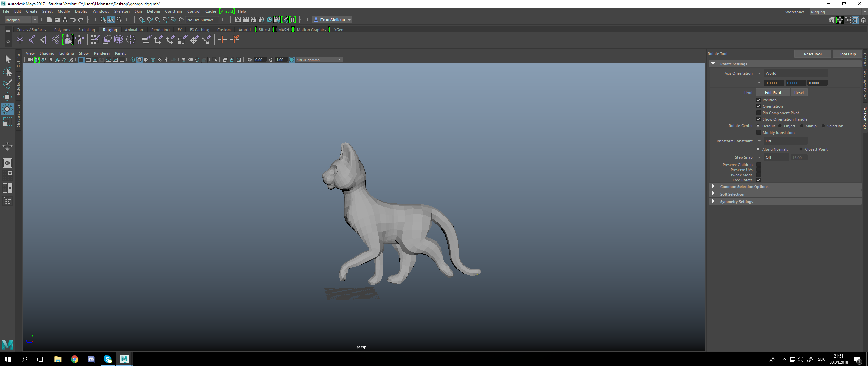This screenshot has width=868, height=366.
Task: Enable the Pin Component Pivot checkbox
Action: coord(758,113)
